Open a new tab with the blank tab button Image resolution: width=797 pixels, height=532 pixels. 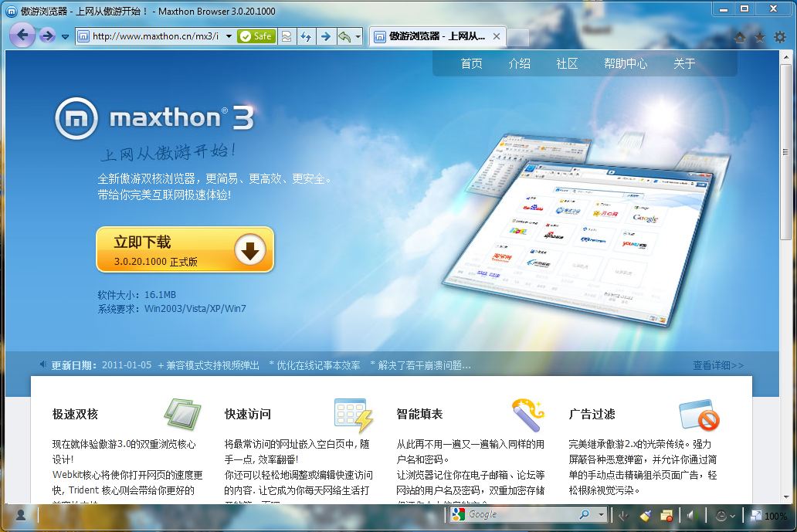[518, 36]
